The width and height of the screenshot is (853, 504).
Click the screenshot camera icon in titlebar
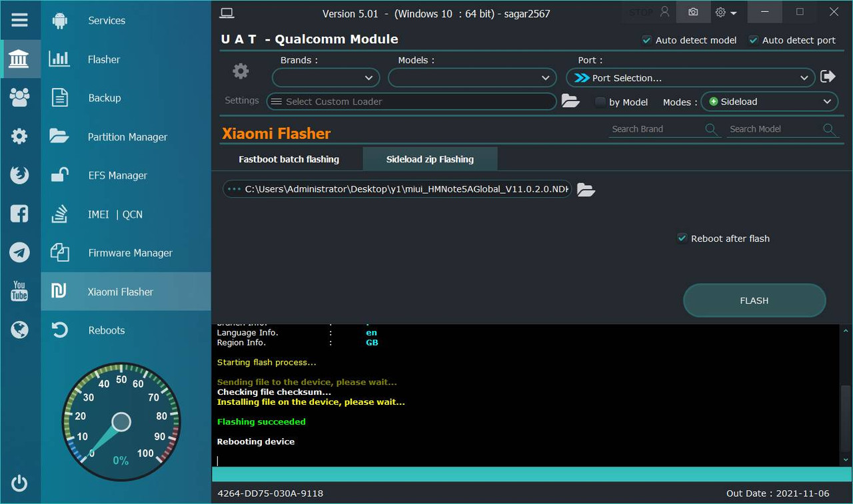click(x=692, y=12)
